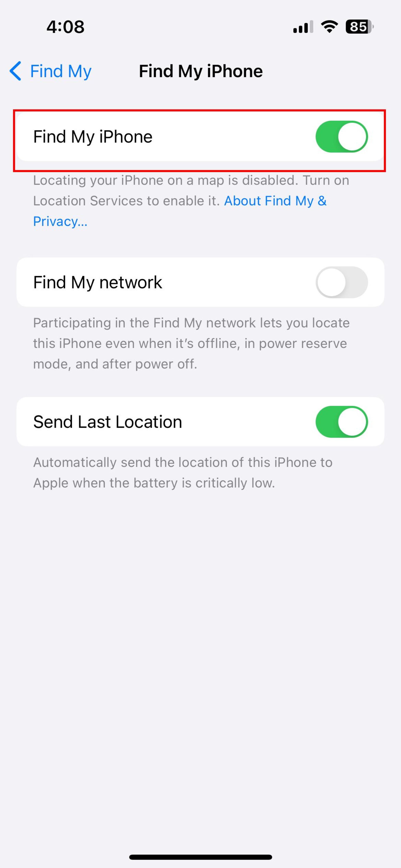Tap Send Last Location settings row
This screenshot has height=868, width=401.
(x=200, y=421)
